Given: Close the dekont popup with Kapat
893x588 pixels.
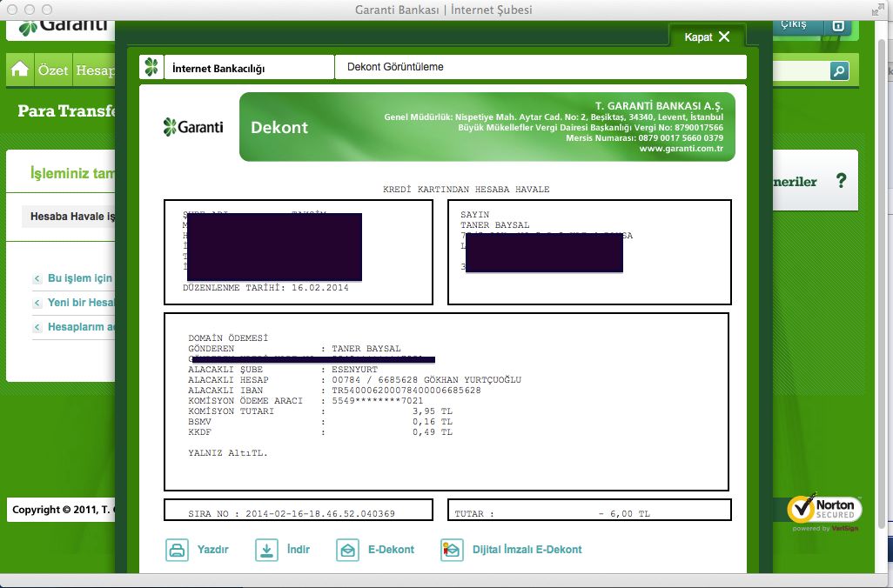Looking at the screenshot, I should (x=707, y=37).
